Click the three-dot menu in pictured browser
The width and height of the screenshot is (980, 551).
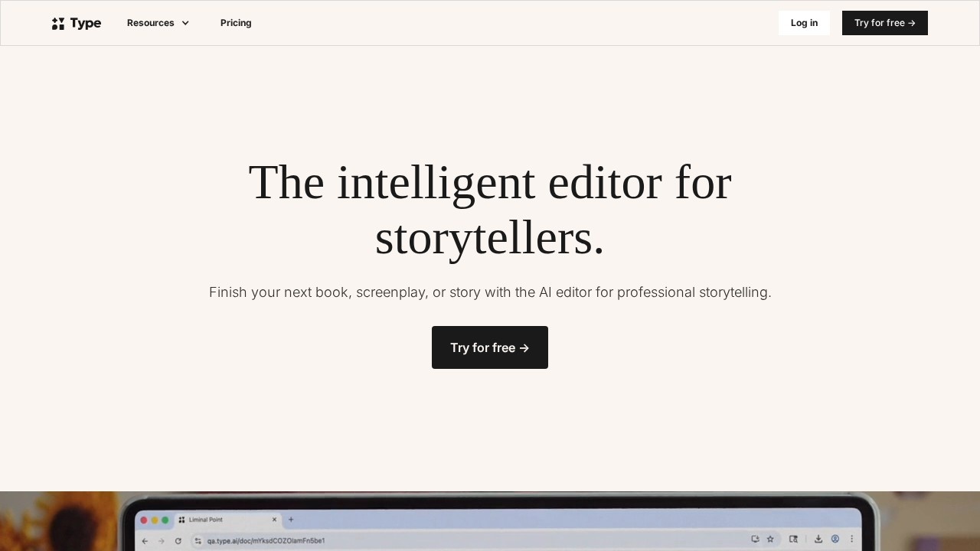click(x=852, y=539)
